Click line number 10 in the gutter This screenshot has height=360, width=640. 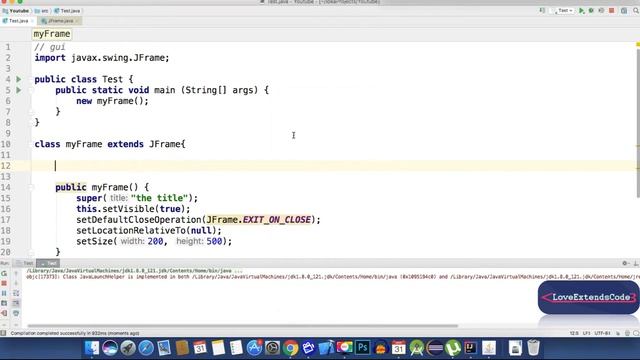click(6, 144)
